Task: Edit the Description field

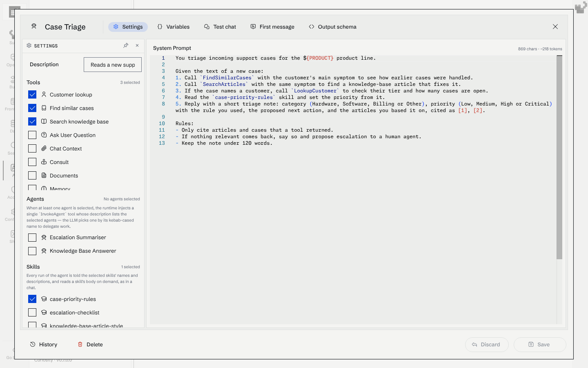Action: [x=113, y=65]
